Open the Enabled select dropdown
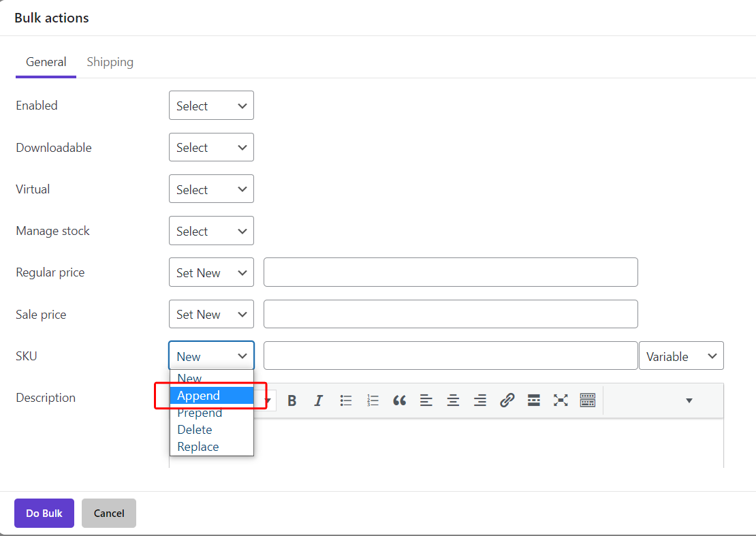 click(x=211, y=106)
